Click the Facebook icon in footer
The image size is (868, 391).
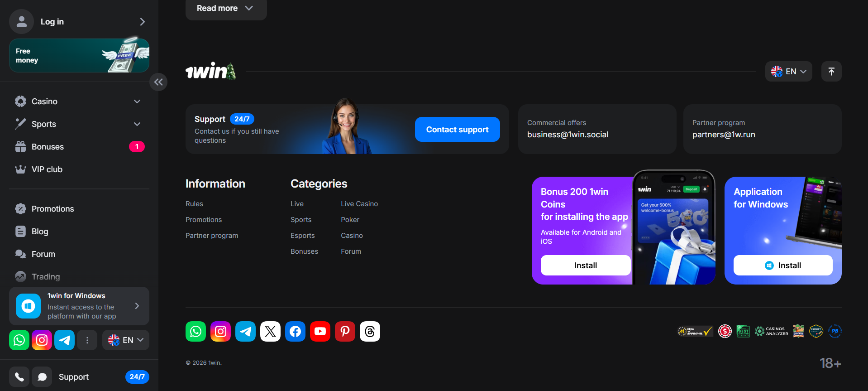[x=295, y=332]
